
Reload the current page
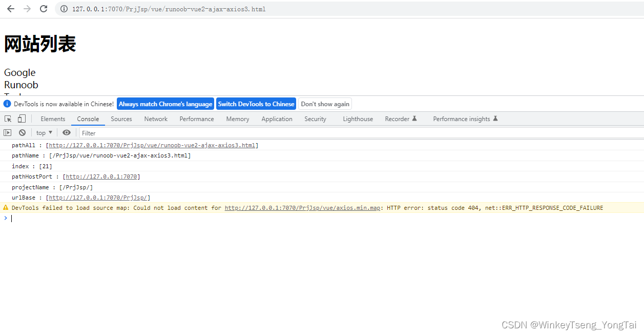(44, 9)
